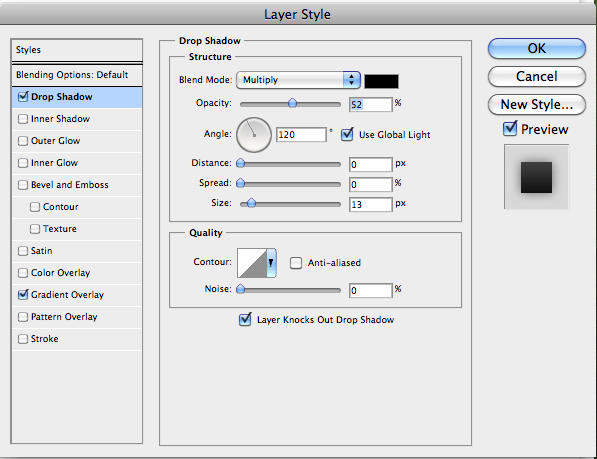
Task: Click the Size value field
Action: tap(370, 205)
